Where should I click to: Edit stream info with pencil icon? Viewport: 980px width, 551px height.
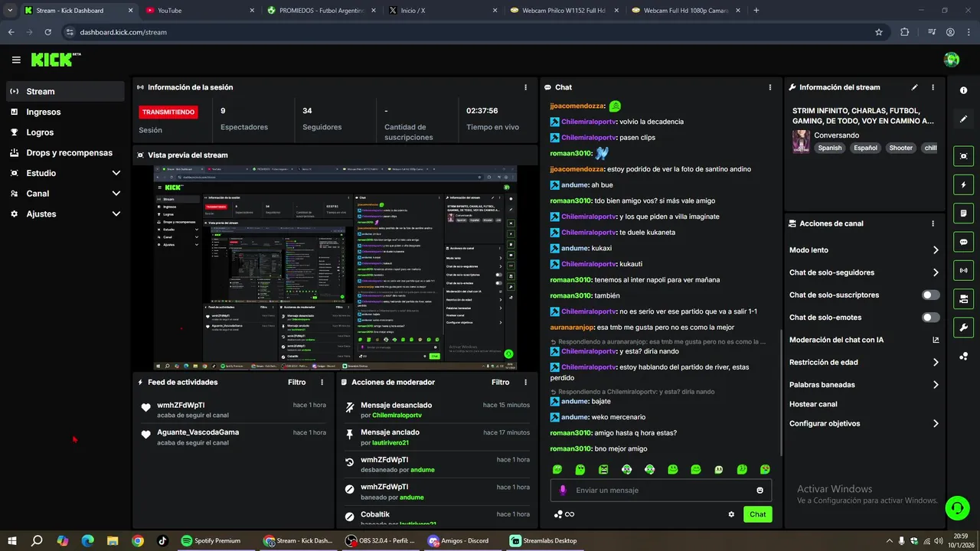914,87
